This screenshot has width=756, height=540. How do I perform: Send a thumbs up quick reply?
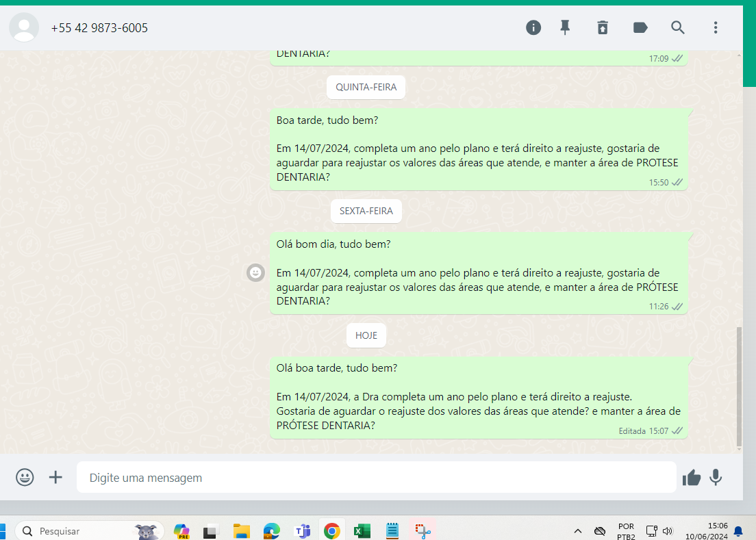click(x=692, y=478)
